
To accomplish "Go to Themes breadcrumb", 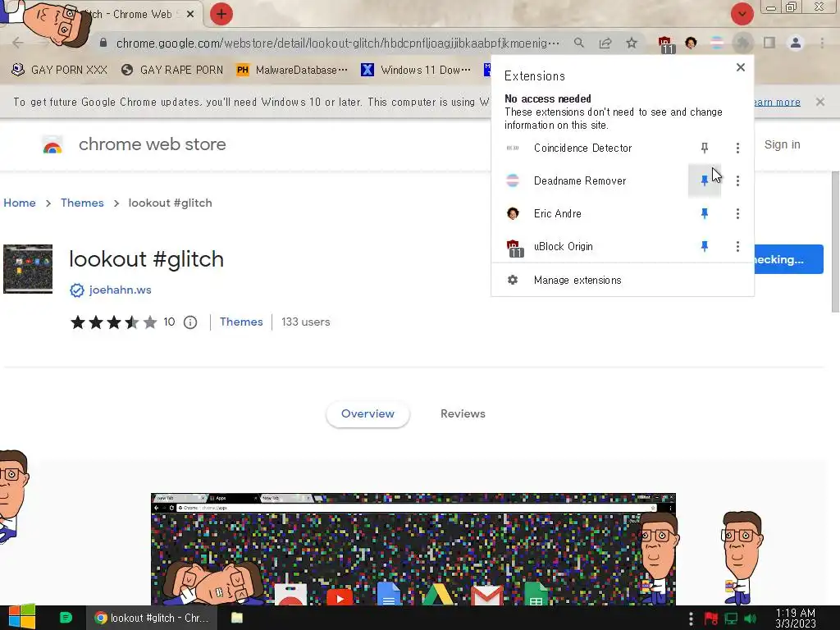I will coord(82,203).
